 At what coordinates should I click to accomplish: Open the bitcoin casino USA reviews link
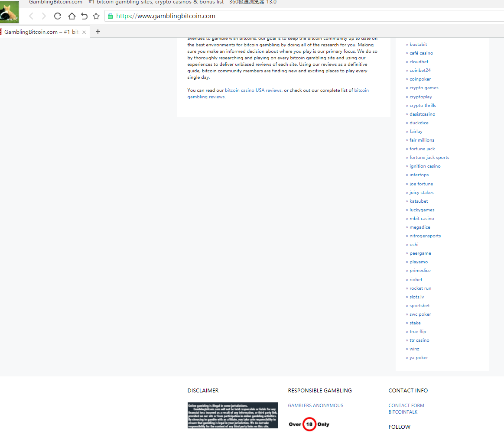(x=253, y=91)
